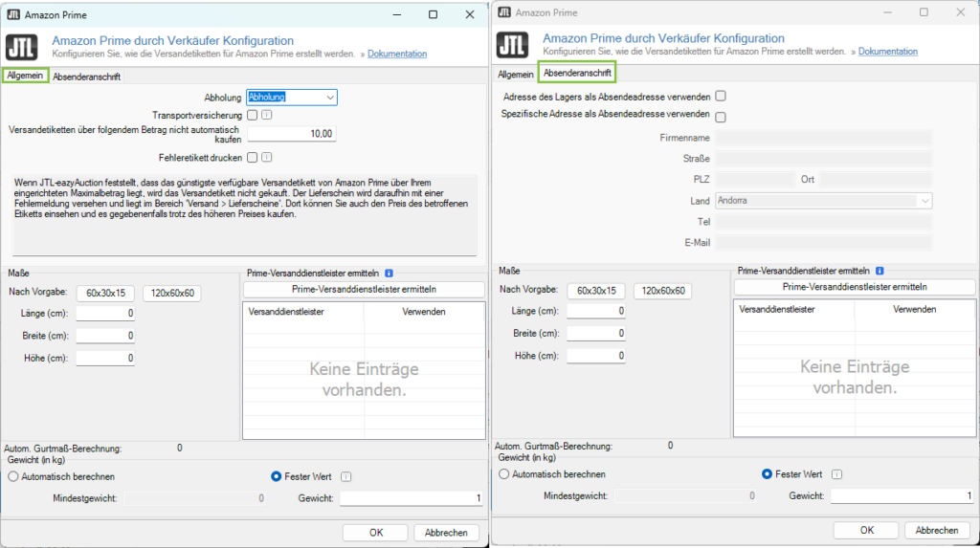The height and width of the screenshot is (548, 980).
Task: Click title bar JTL icon of right window
Action: [x=504, y=11]
